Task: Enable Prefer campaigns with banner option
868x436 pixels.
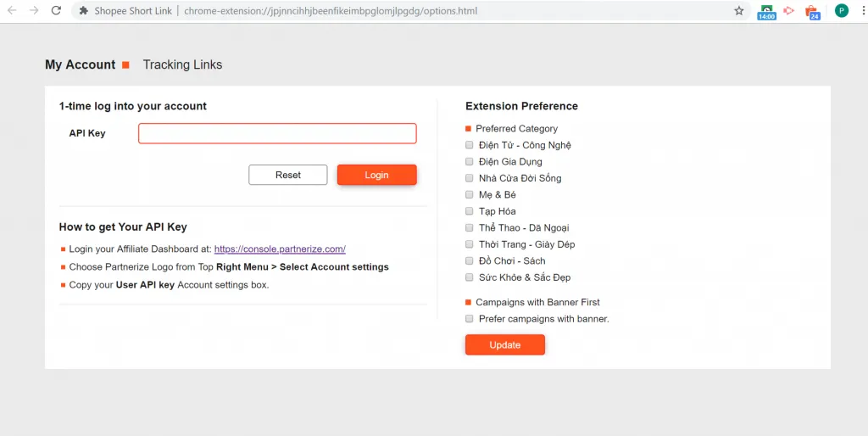Action: click(x=470, y=319)
